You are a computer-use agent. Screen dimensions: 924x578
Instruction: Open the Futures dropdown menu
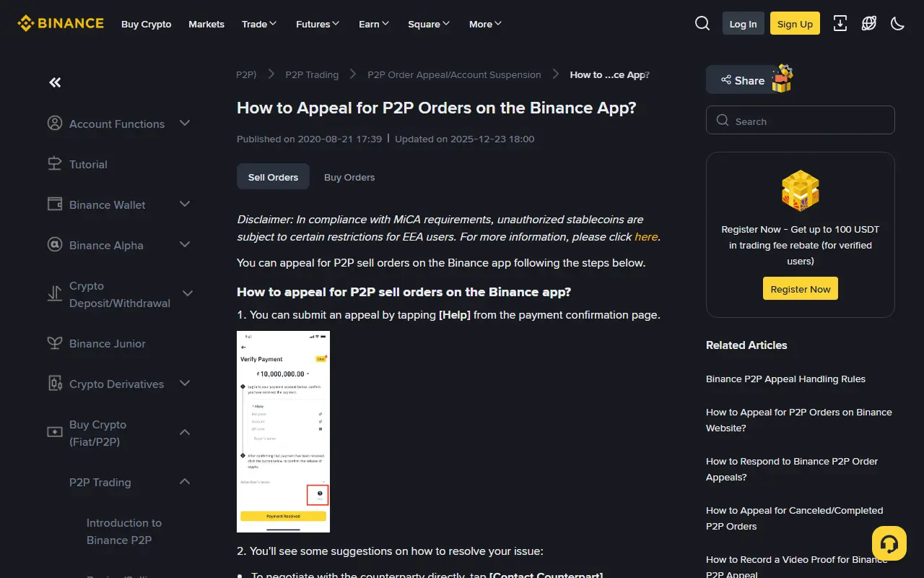[318, 24]
